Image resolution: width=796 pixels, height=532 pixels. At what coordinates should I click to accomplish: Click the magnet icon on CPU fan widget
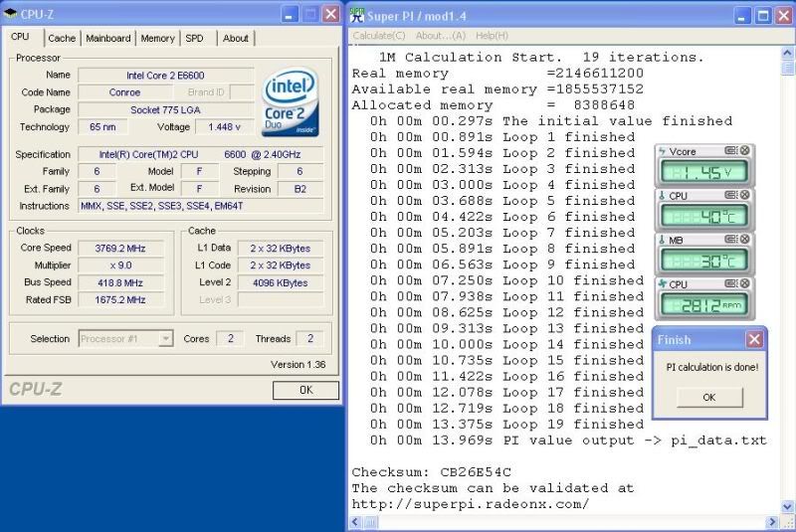click(x=731, y=283)
